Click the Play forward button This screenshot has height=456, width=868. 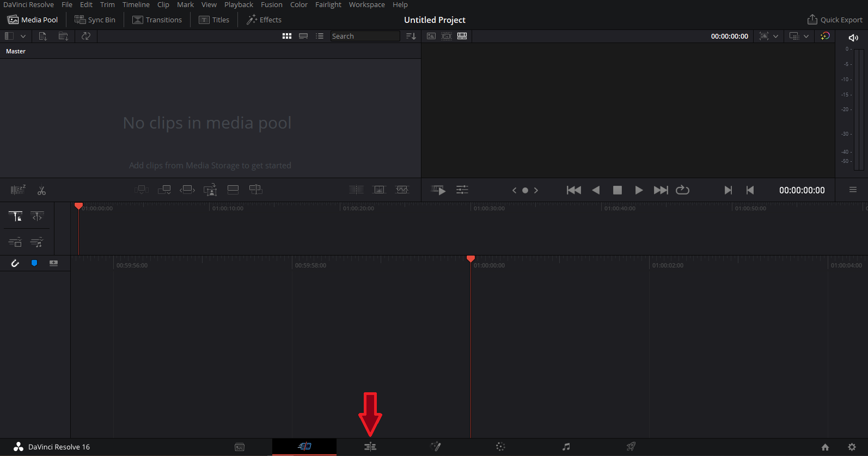(639, 190)
